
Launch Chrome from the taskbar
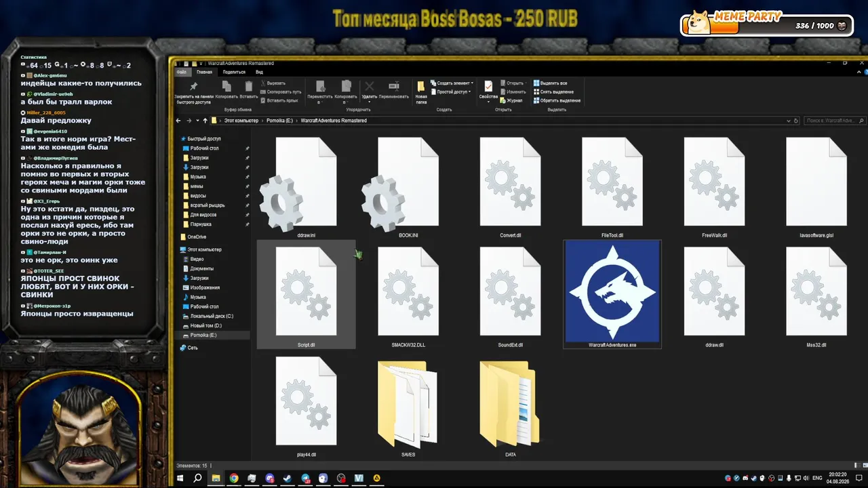234,479
